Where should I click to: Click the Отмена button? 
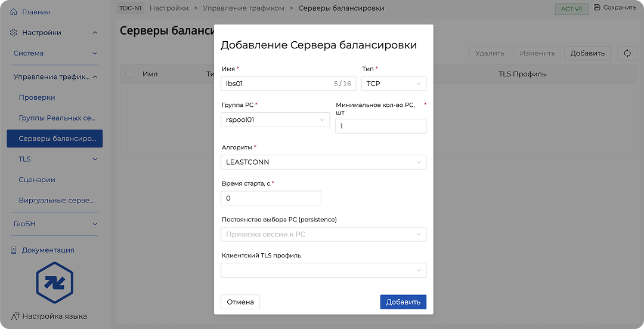[240, 302]
